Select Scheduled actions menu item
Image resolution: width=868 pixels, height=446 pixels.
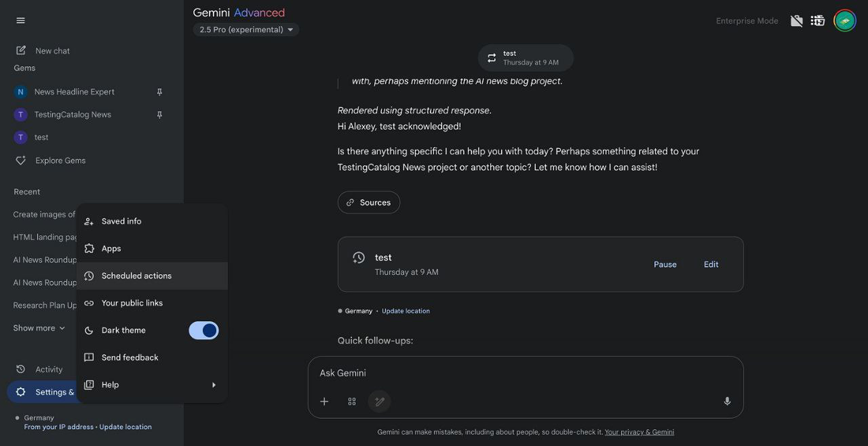tap(153, 276)
